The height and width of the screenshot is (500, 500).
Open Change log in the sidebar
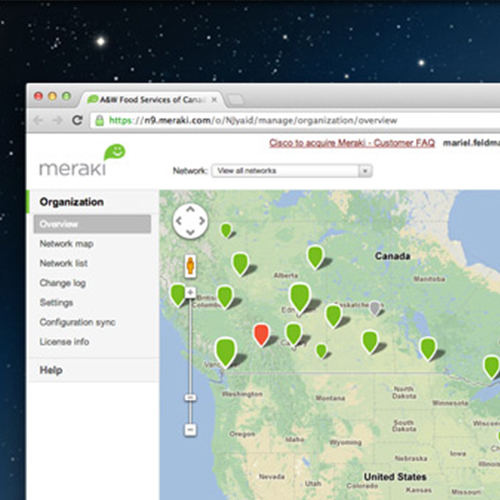[63, 283]
